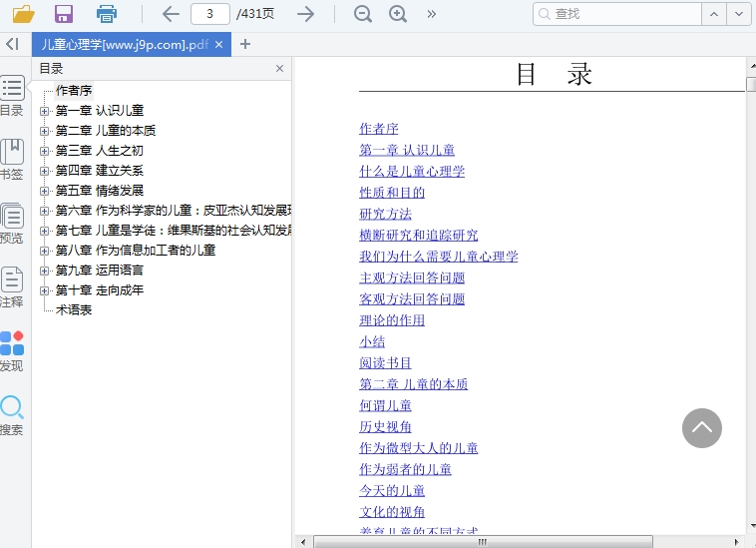Screen dimensions: 756x548
Task: Open the 作为弱者的儿童 link
Action: point(405,469)
